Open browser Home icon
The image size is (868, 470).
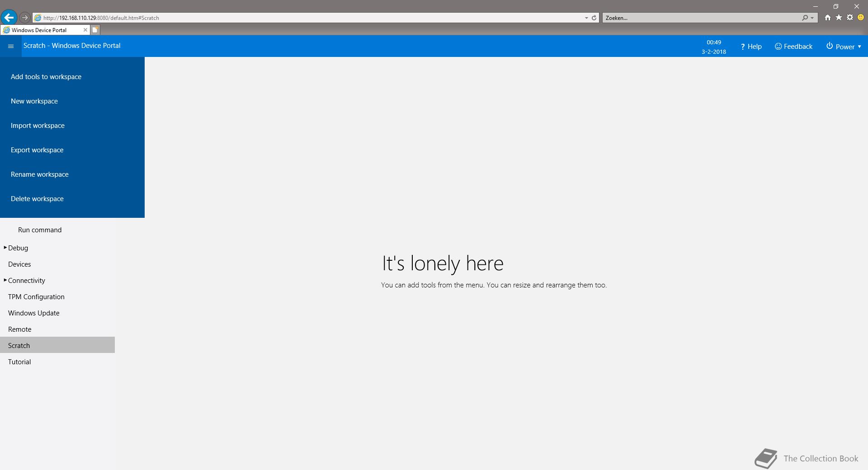[x=827, y=18]
